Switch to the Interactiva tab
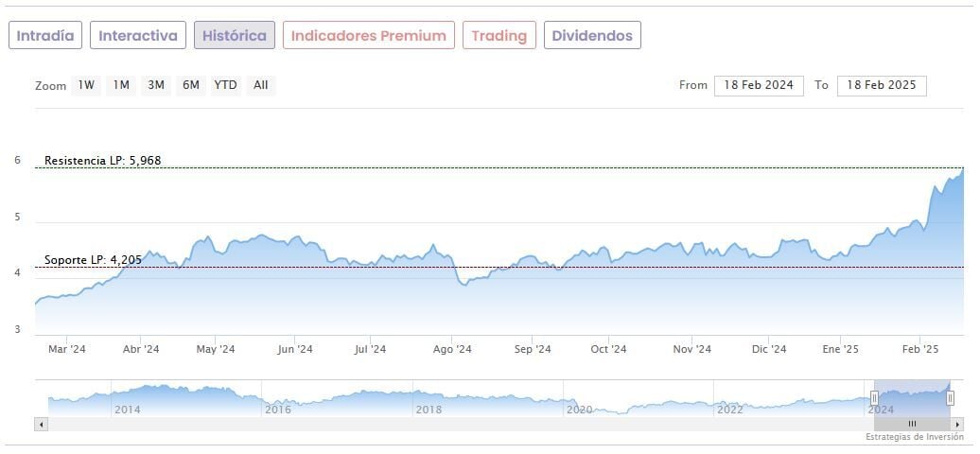This screenshot has width=980, height=454. click(x=138, y=36)
